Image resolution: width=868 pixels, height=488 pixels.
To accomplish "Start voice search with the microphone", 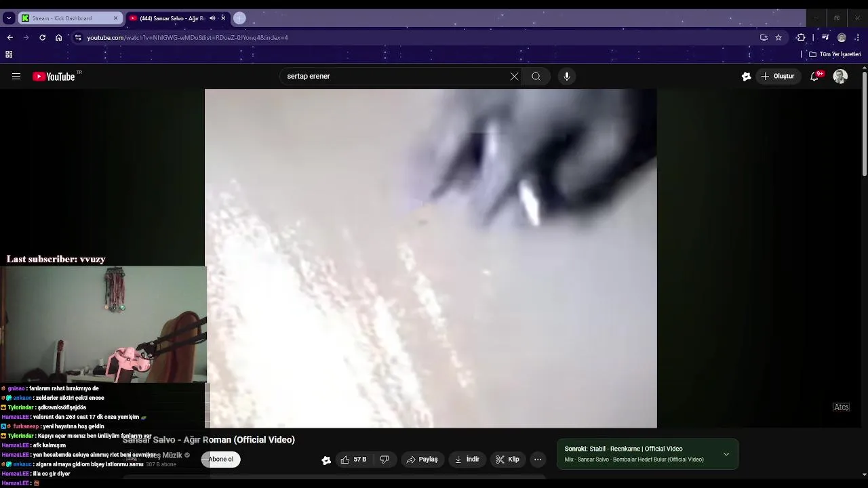I will (x=567, y=77).
